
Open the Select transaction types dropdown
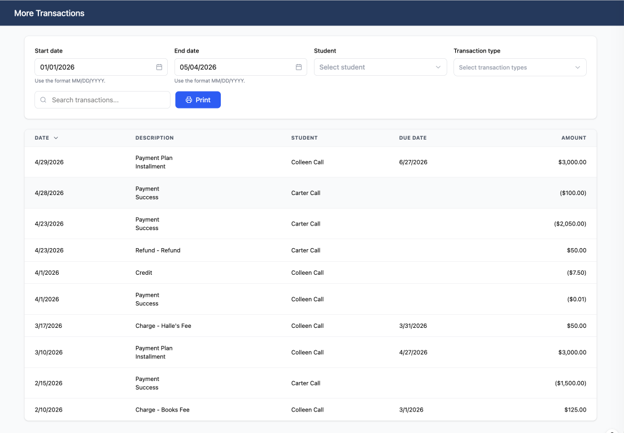(520, 67)
